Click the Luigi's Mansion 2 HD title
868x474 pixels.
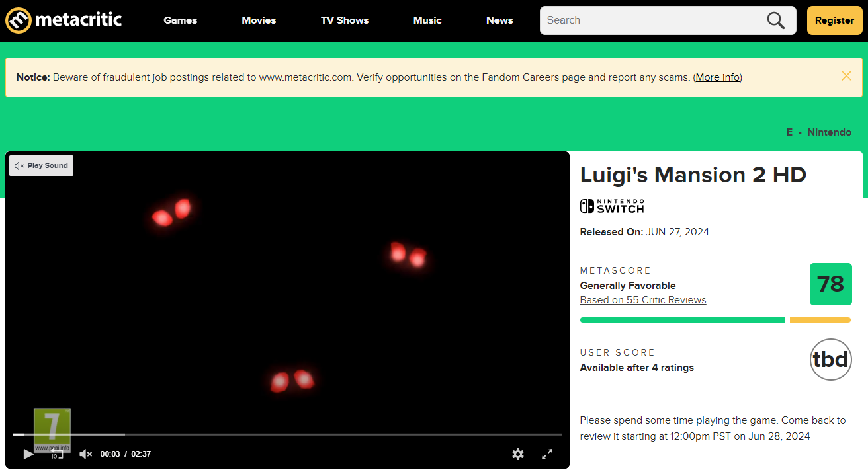tap(693, 175)
